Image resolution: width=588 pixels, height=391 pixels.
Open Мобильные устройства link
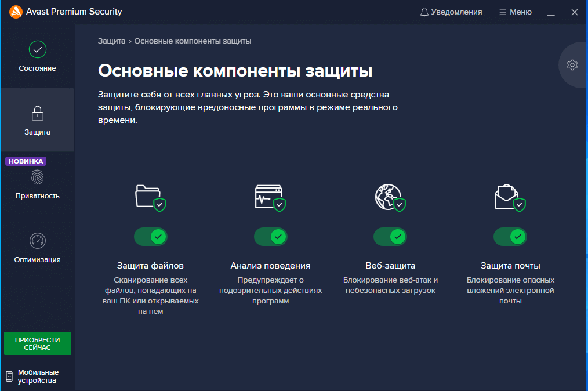pyautogui.click(x=38, y=376)
